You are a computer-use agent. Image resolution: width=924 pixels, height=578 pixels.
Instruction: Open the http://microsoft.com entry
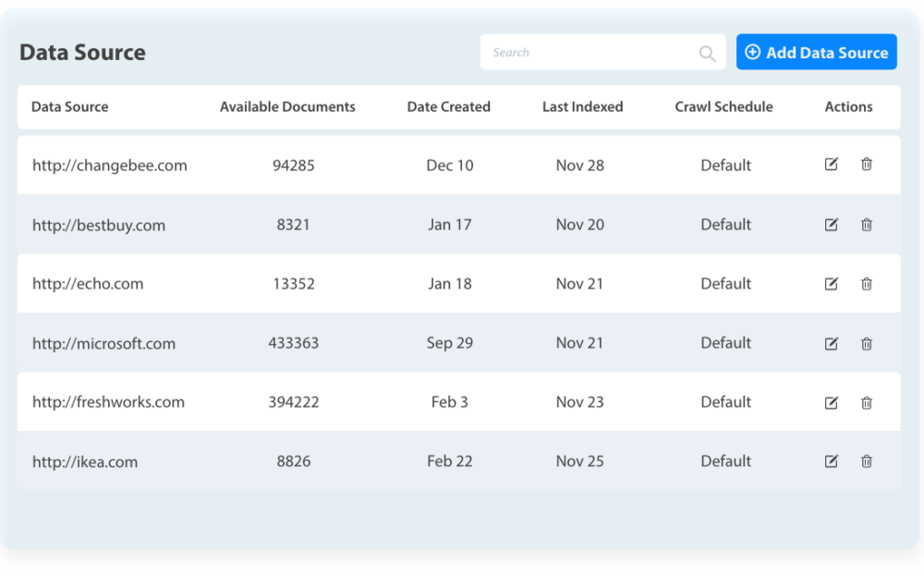coord(103,343)
